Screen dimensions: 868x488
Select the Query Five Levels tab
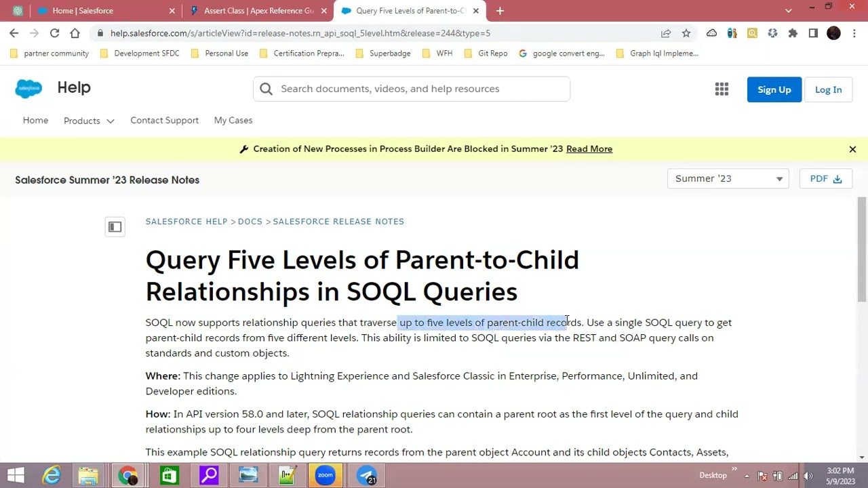tap(411, 11)
